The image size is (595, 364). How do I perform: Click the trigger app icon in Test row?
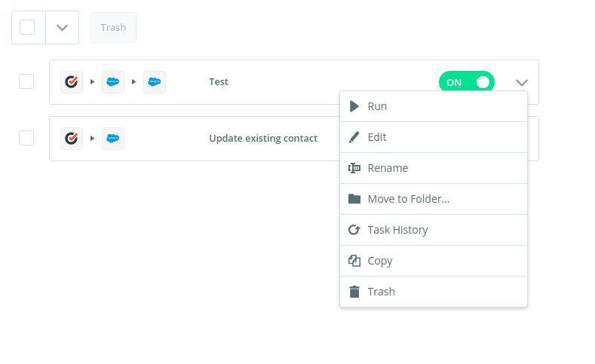click(72, 82)
